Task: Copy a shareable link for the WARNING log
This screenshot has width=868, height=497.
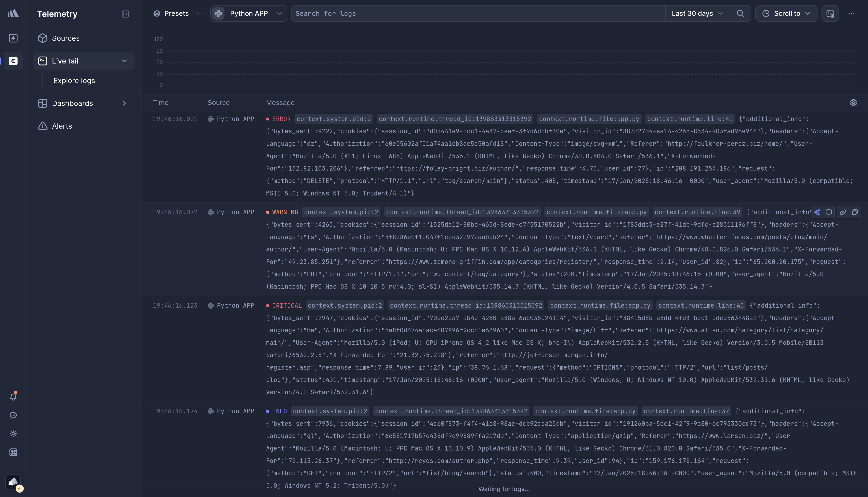Action: 843,212
